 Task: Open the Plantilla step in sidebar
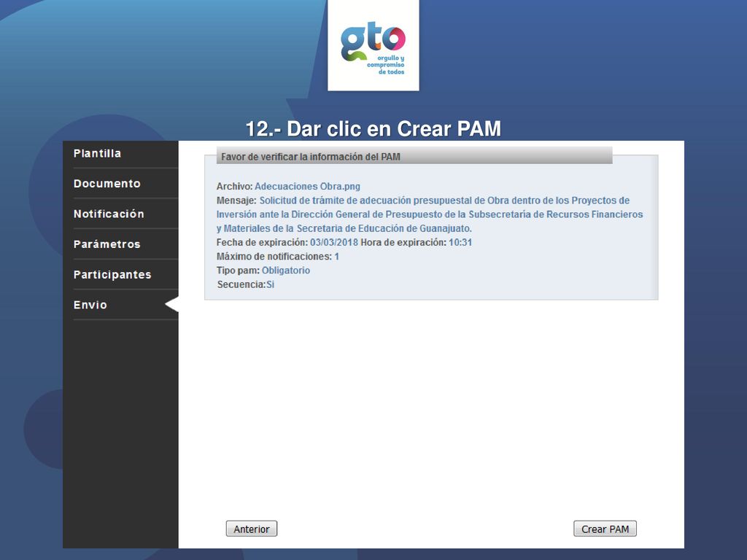click(97, 153)
